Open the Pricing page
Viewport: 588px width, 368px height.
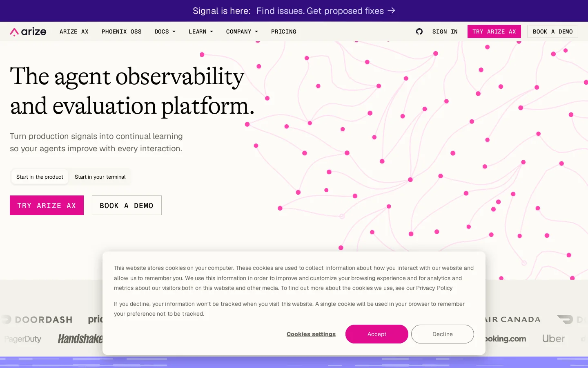pos(284,31)
